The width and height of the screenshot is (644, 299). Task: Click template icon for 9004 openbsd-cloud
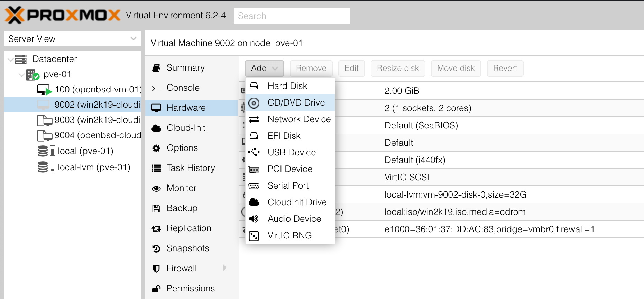45,135
